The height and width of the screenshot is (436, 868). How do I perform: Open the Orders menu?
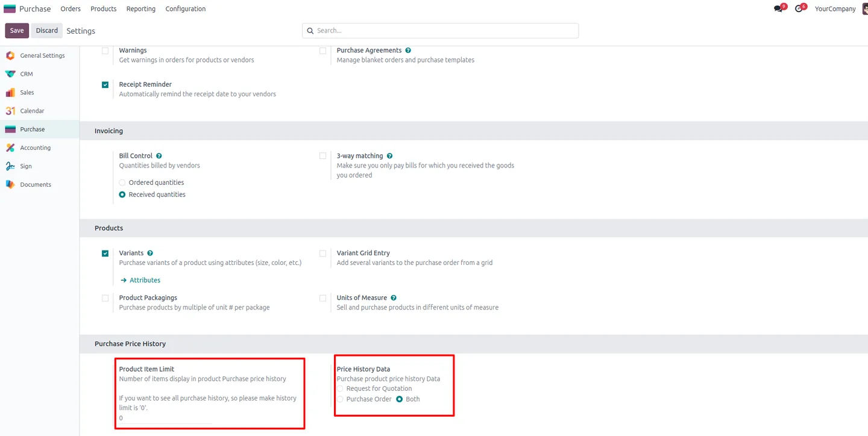pos(71,9)
